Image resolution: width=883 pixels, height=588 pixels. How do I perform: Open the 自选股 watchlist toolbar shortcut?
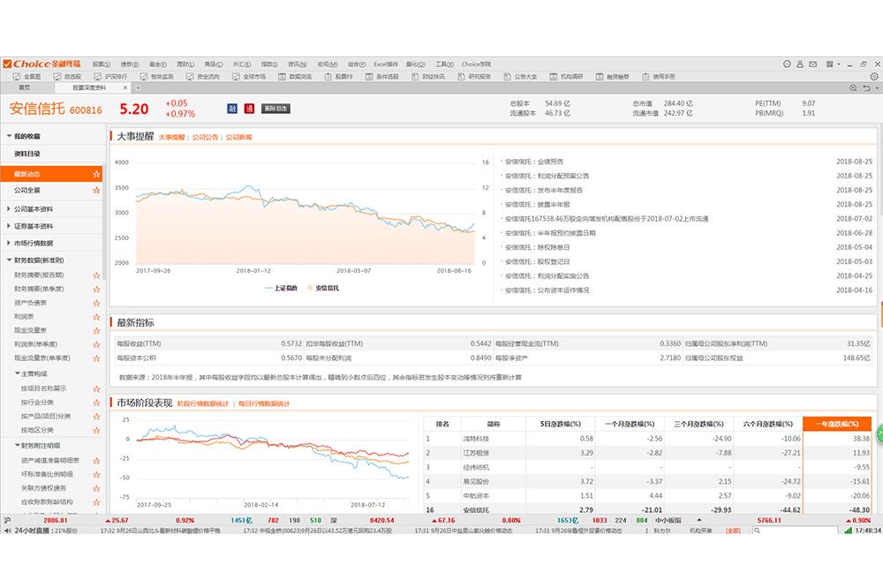pos(68,76)
